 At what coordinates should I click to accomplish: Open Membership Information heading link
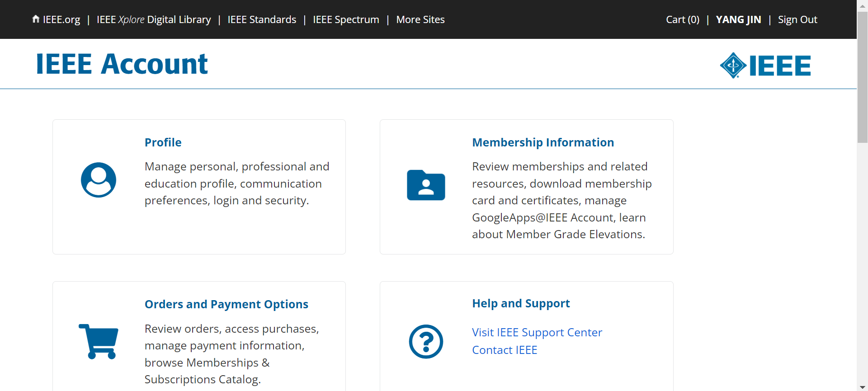tap(543, 142)
